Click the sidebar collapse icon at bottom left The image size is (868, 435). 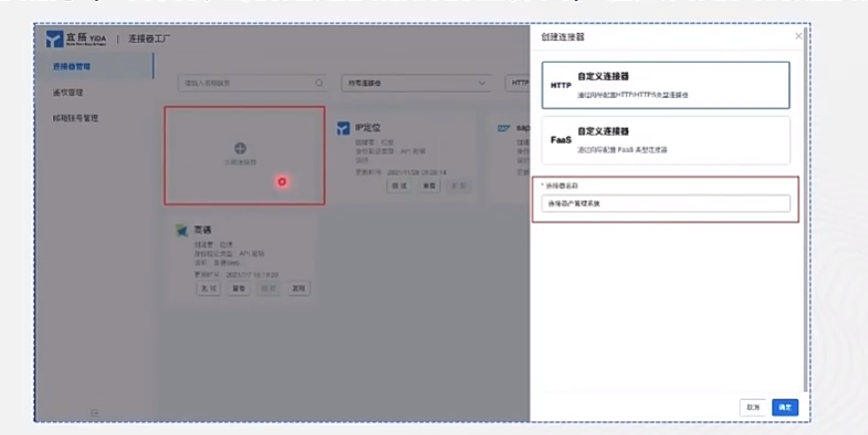pyautogui.click(x=95, y=412)
